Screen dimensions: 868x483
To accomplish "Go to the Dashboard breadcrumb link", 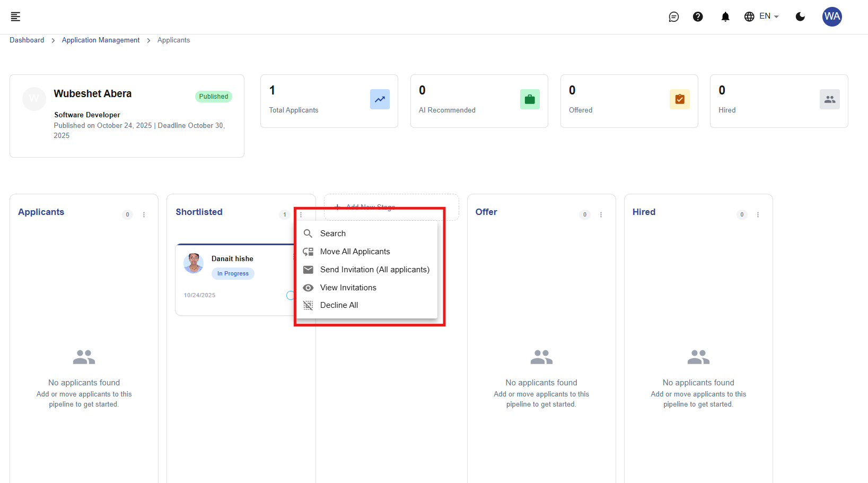I will tap(27, 40).
